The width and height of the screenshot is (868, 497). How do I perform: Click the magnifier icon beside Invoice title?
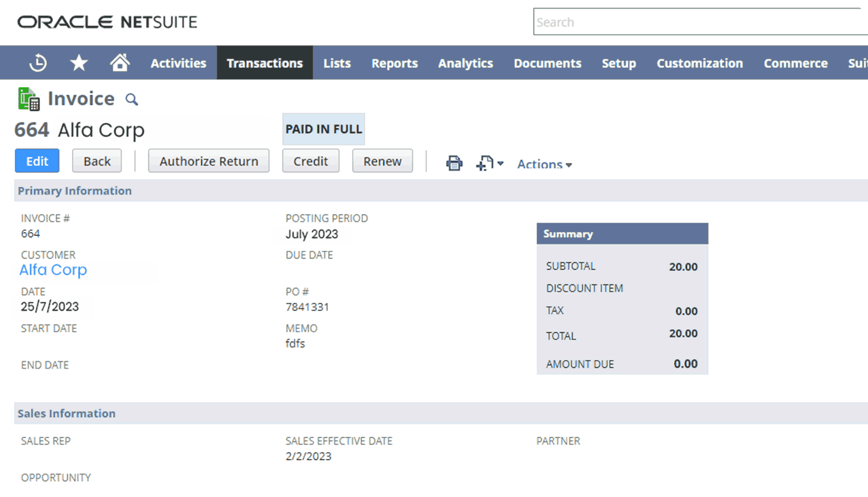click(x=132, y=99)
